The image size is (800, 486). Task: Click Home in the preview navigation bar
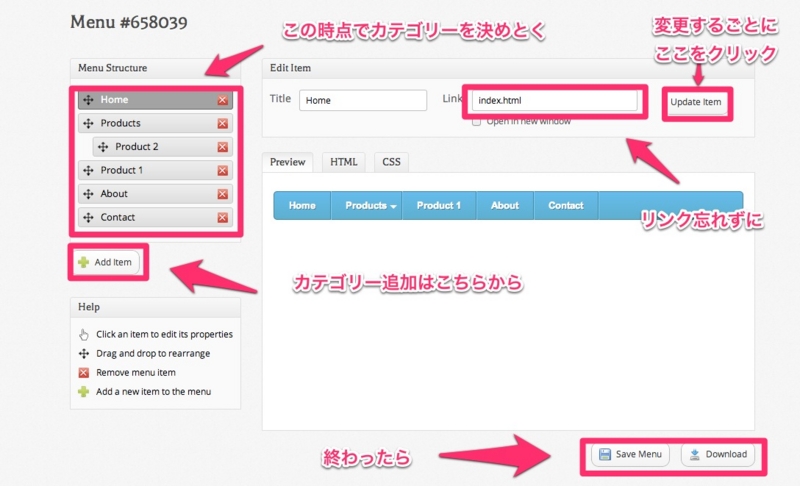point(302,206)
